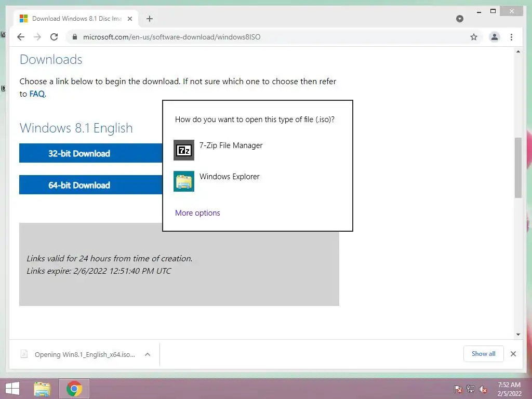
Task: Click the Downloads heading
Action: [x=51, y=59]
